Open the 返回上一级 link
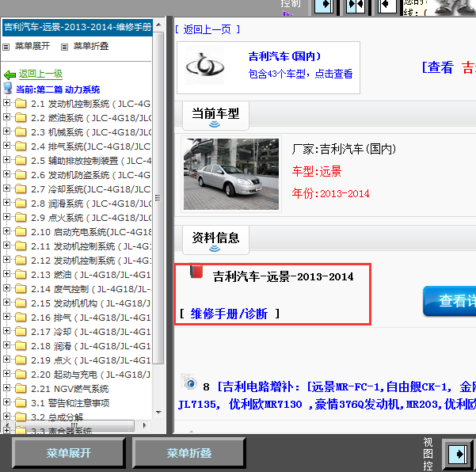 [40, 74]
